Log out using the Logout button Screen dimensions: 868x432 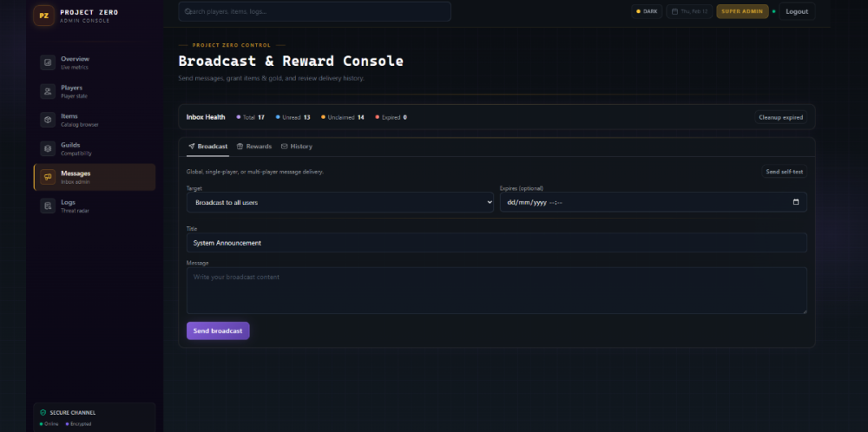pyautogui.click(x=796, y=11)
